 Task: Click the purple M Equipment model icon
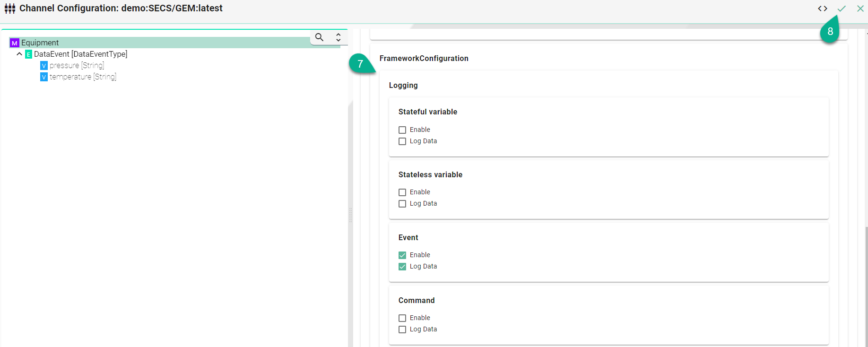(x=15, y=43)
